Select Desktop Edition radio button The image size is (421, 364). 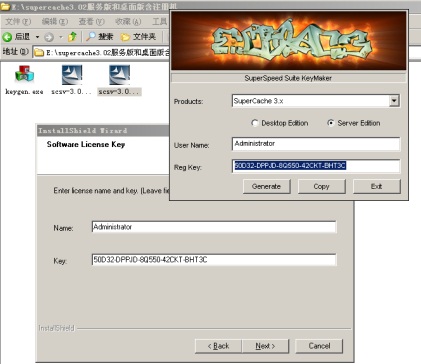(x=255, y=123)
